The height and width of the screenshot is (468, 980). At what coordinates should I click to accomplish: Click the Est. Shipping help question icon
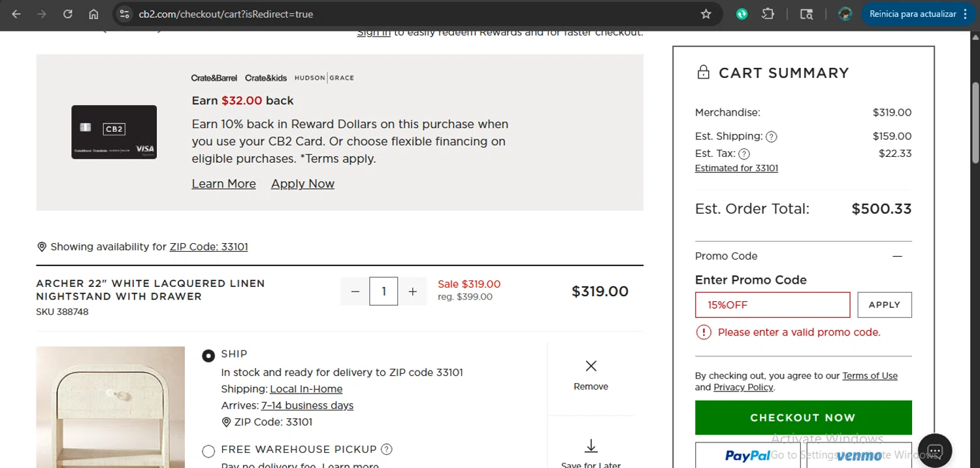771,137
